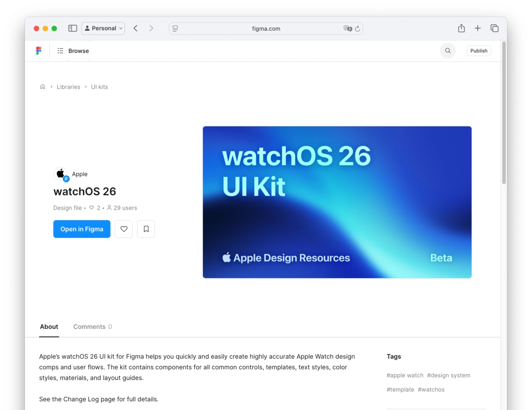Click the Publish button
Image resolution: width=532 pixels, height=410 pixels.
click(x=478, y=50)
